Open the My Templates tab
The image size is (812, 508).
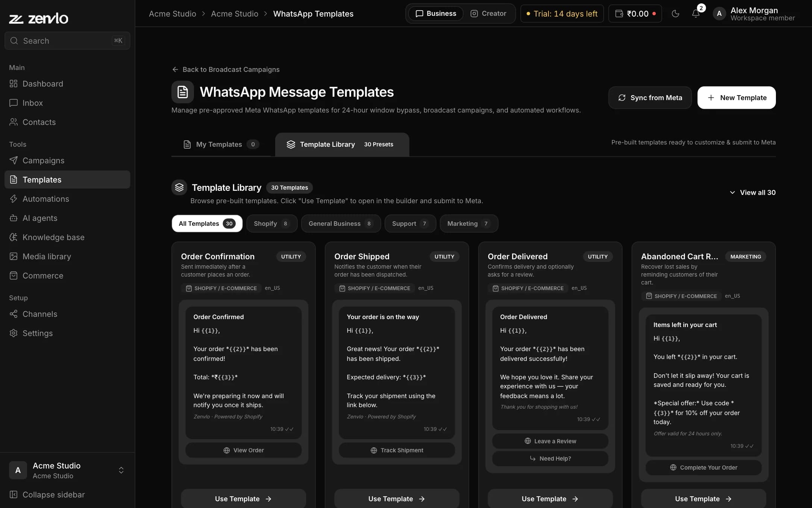coord(221,144)
